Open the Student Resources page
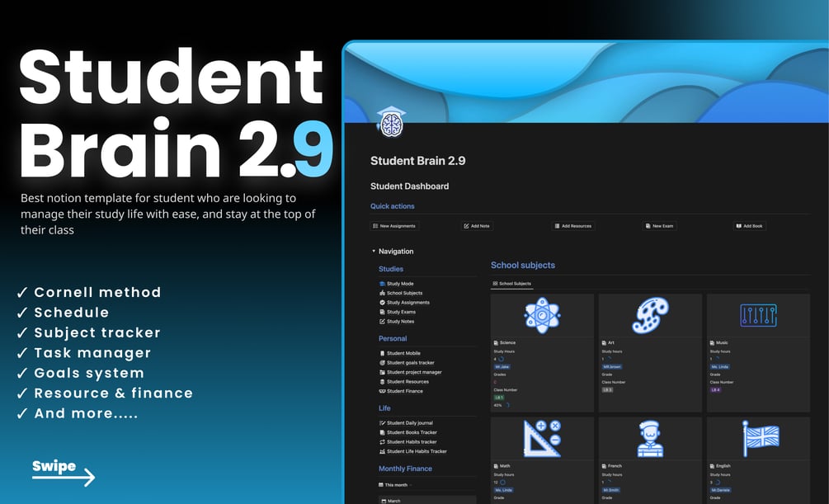Image resolution: width=829 pixels, height=504 pixels. tap(407, 382)
